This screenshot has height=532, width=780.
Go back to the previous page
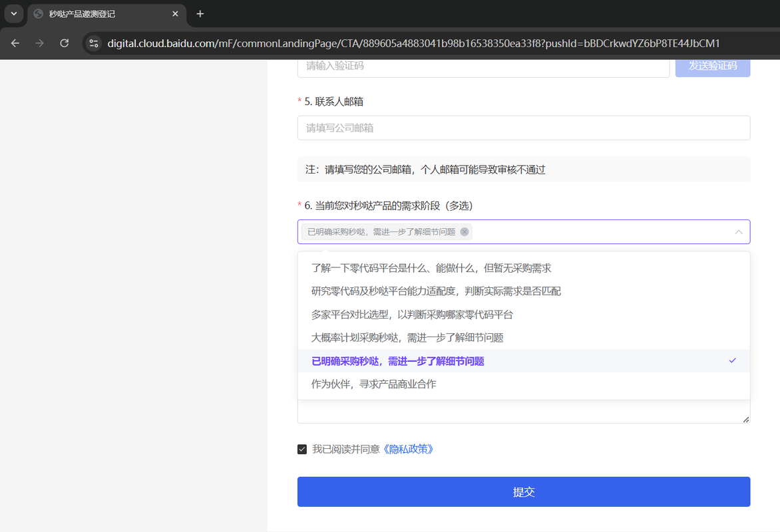pos(15,43)
